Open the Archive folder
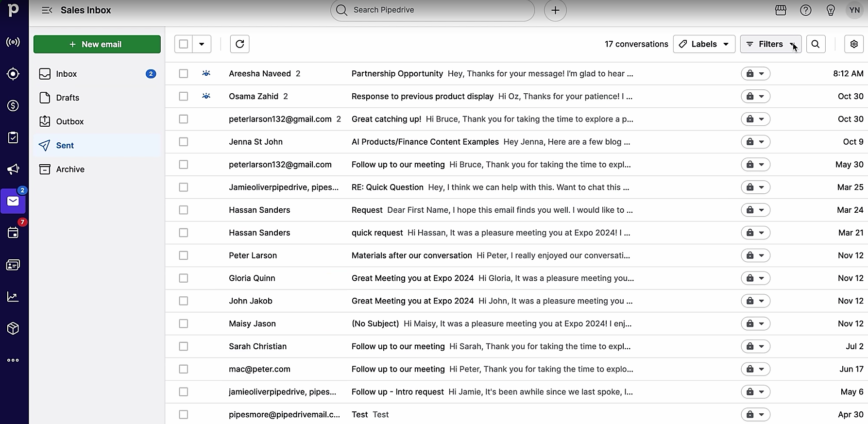 pos(97,169)
